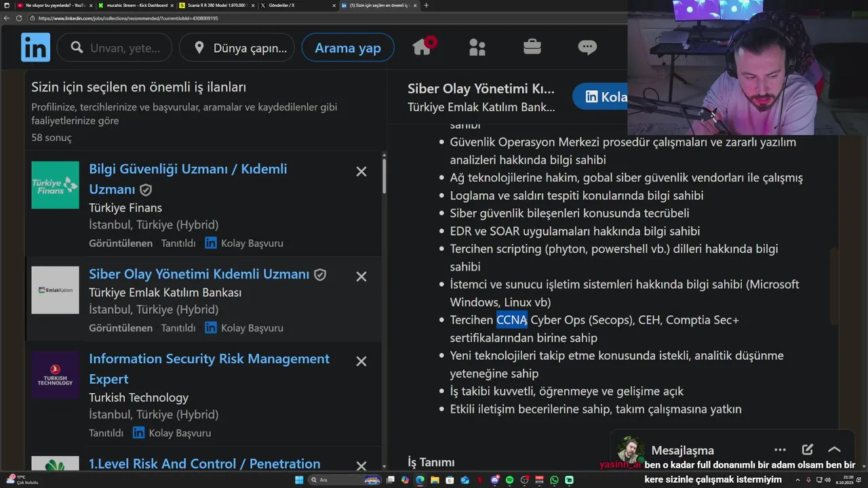Click the location pin icon in search
Screen dimensions: 868x488
point(199,47)
